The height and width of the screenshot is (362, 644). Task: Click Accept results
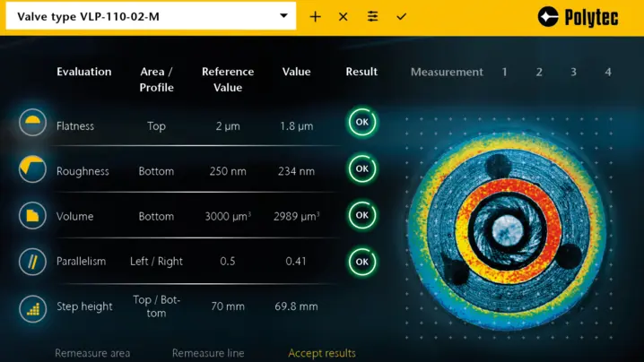point(322,353)
